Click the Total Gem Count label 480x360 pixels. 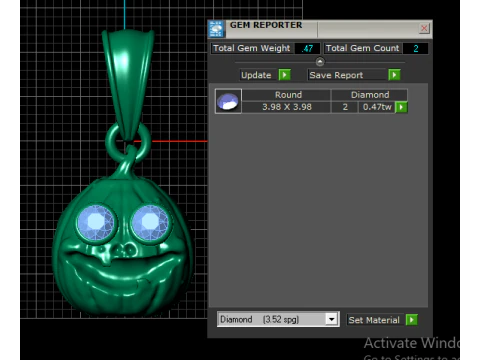(x=362, y=48)
